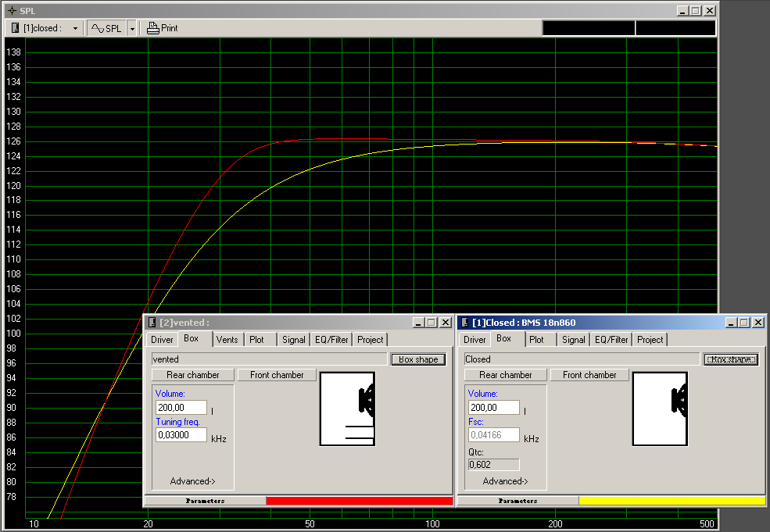The width and height of the screenshot is (770, 532).
Task: Click the Closed box name field
Action: [x=582, y=359]
